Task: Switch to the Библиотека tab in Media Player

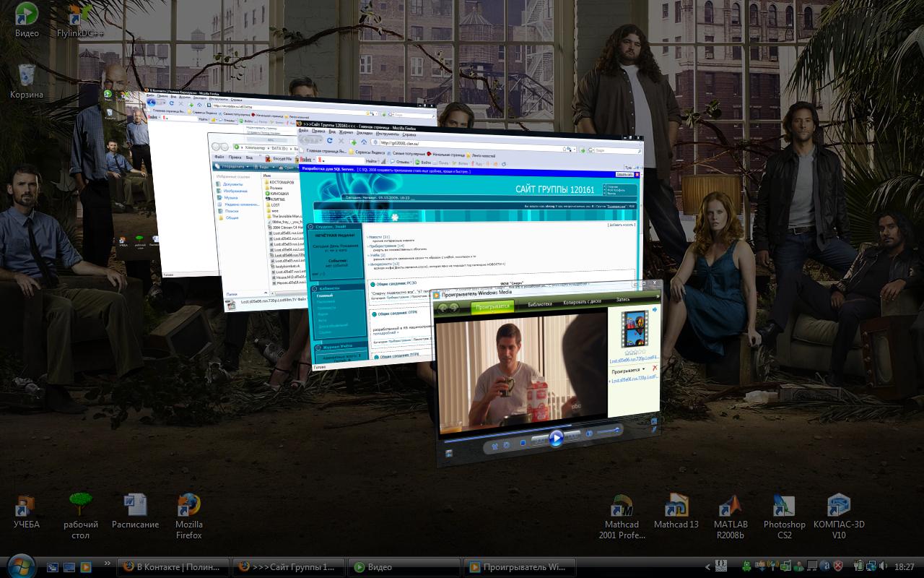Action: click(x=540, y=304)
